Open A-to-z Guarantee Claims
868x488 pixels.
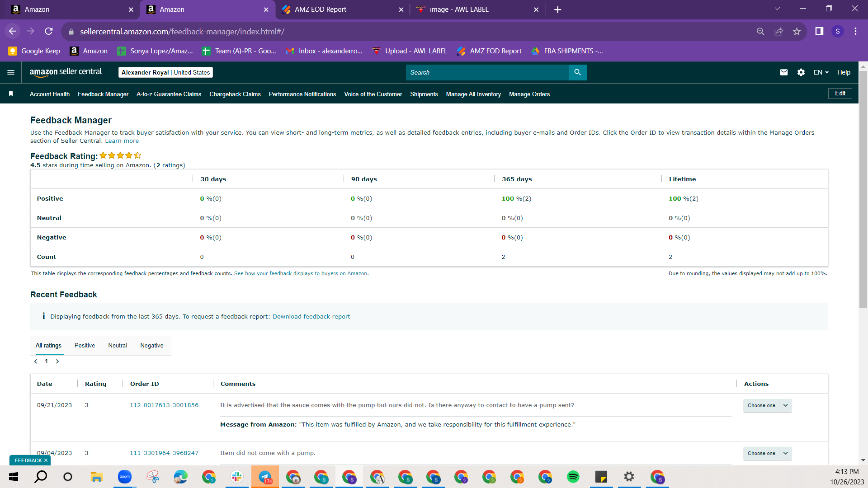pos(169,94)
